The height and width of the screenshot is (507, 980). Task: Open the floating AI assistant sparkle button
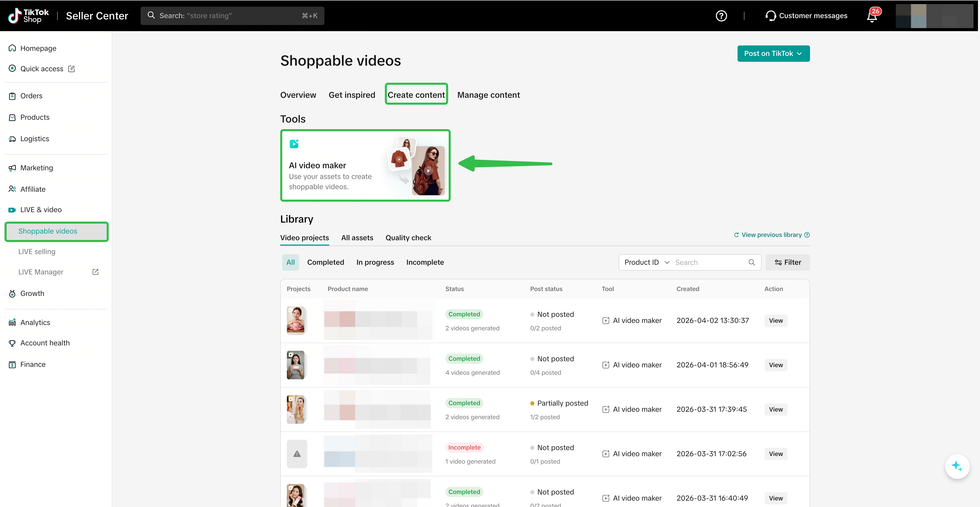(x=957, y=466)
